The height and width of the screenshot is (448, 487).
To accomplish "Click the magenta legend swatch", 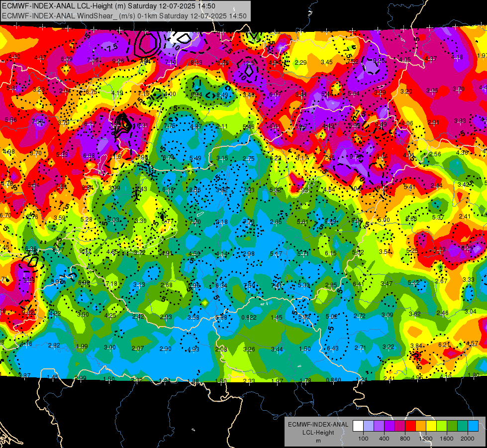I will (x=400, y=426).
